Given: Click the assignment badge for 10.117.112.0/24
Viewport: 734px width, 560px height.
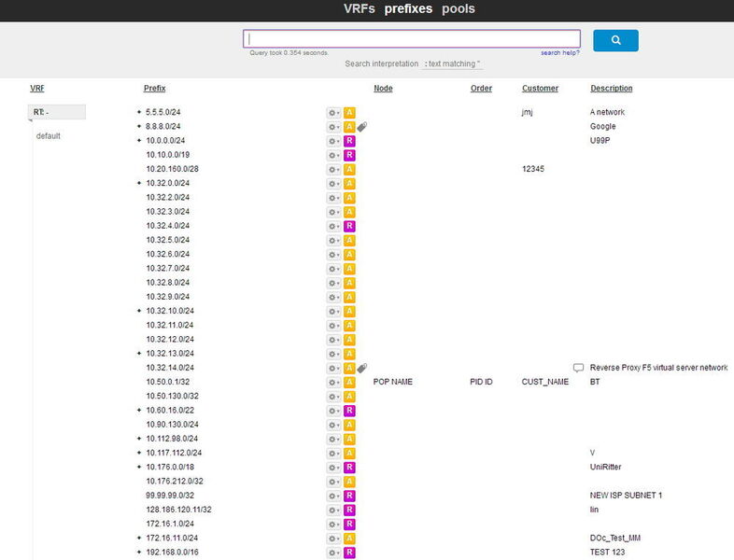Looking at the screenshot, I should [x=349, y=454].
